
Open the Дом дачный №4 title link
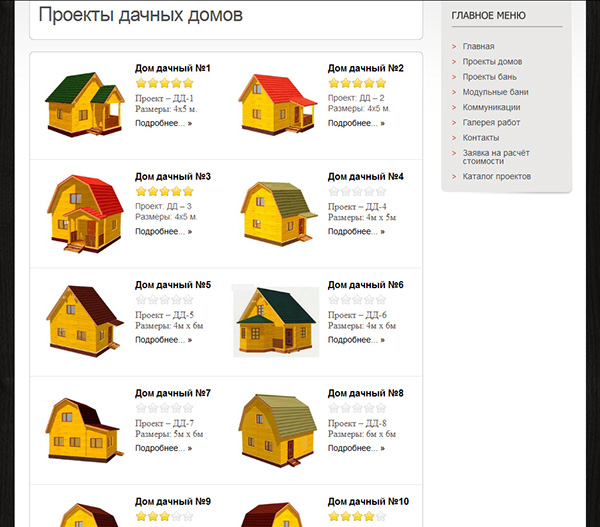coord(365,177)
